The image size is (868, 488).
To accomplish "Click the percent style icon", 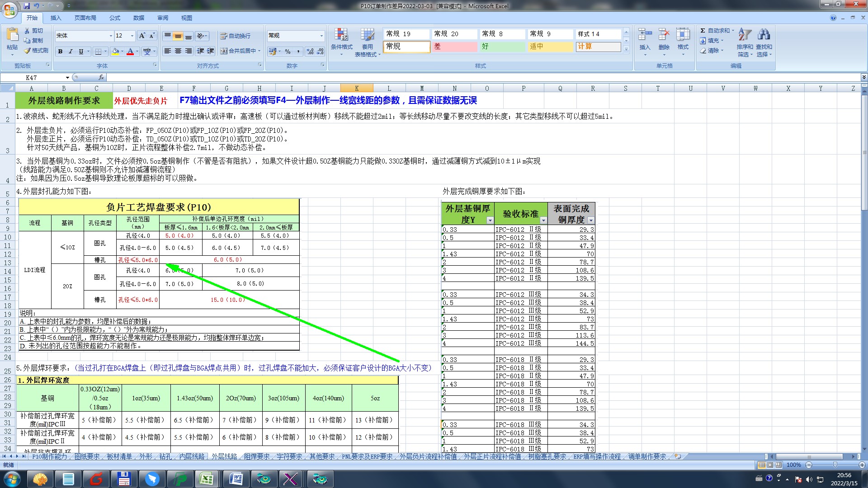I will click(288, 52).
